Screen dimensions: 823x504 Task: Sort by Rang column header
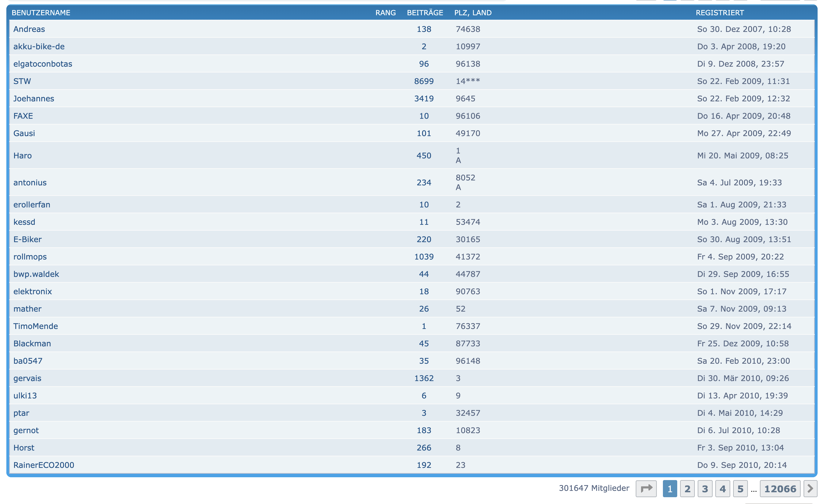pos(385,13)
